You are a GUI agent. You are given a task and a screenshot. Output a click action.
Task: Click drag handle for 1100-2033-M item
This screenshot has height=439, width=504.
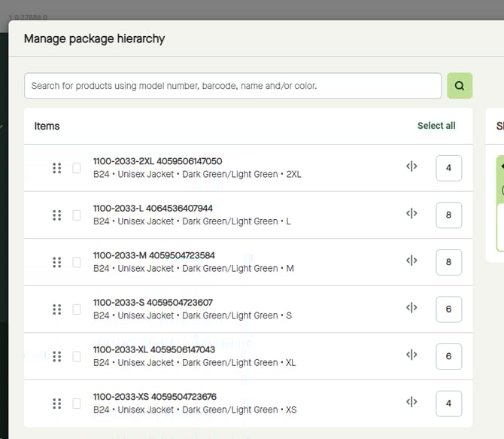pyautogui.click(x=56, y=262)
